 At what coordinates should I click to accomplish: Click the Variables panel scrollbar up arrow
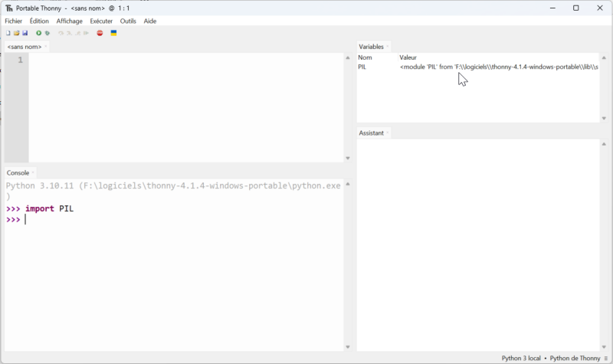click(604, 58)
